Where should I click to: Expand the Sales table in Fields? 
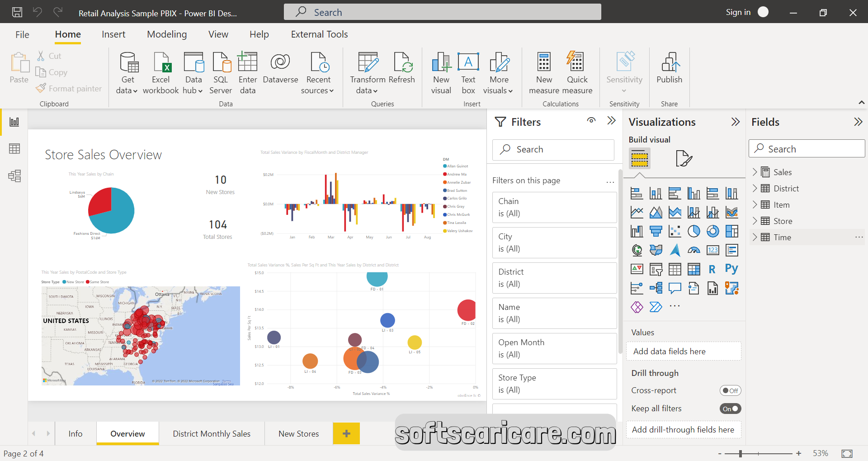point(755,172)
